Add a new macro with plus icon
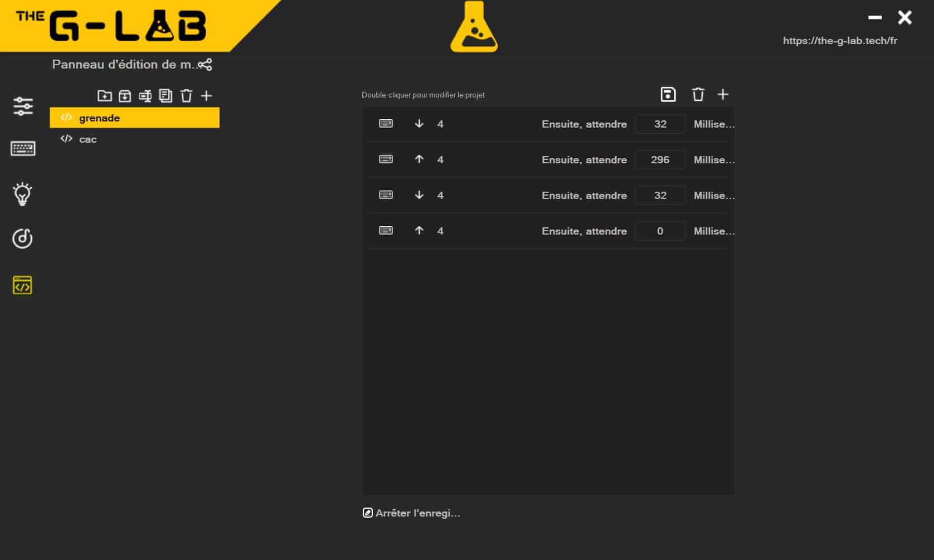 click(206, 96)
